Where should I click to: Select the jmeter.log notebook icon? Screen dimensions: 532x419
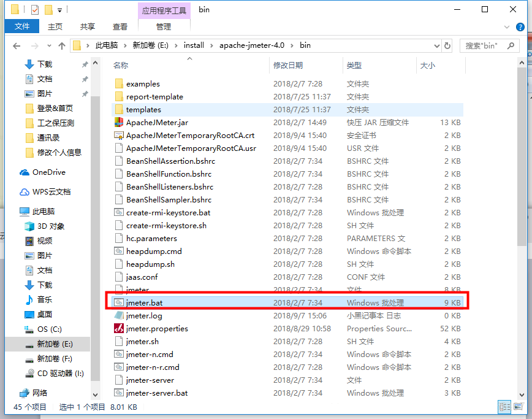[x=119, y=315]
